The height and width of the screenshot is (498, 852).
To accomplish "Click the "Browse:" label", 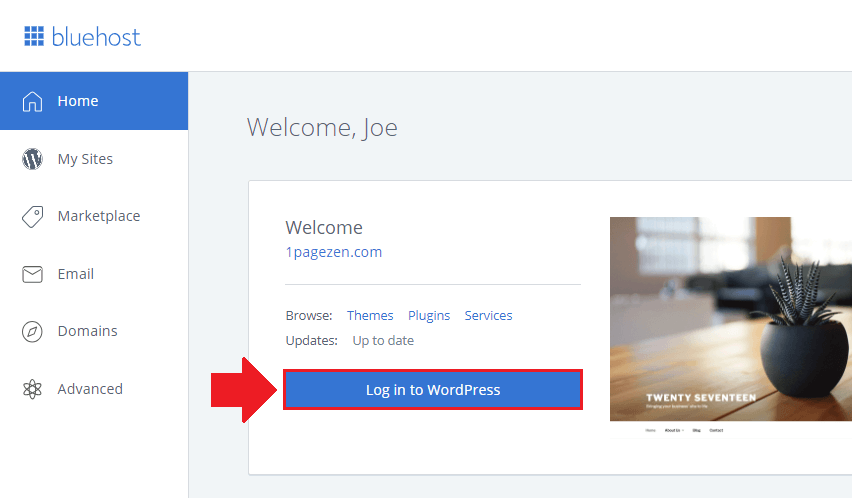I will tap(309, 316).
